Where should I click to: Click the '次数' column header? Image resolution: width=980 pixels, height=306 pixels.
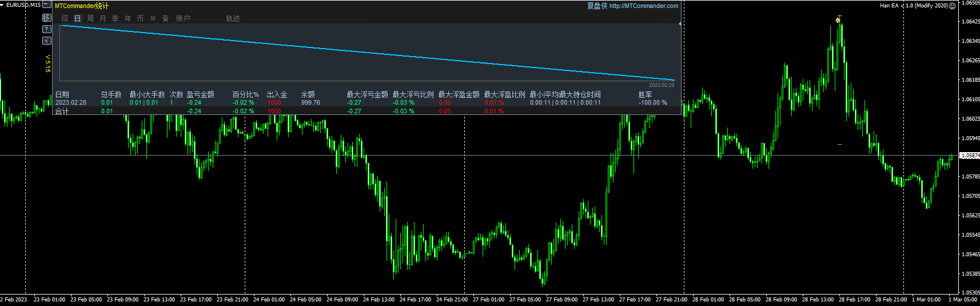[177, 94]
